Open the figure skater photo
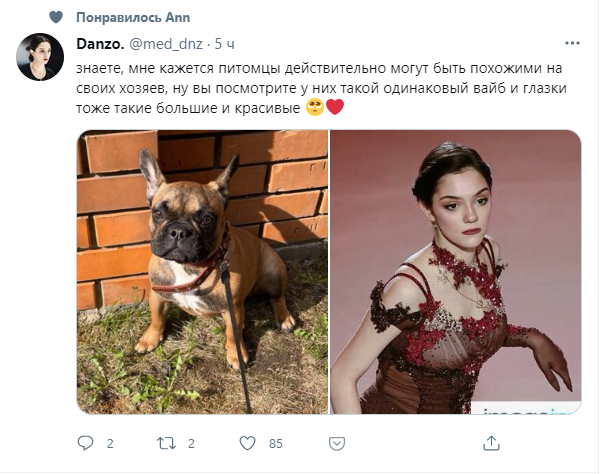The height and width of the screenshot is (474, 611). pos(455,271)
